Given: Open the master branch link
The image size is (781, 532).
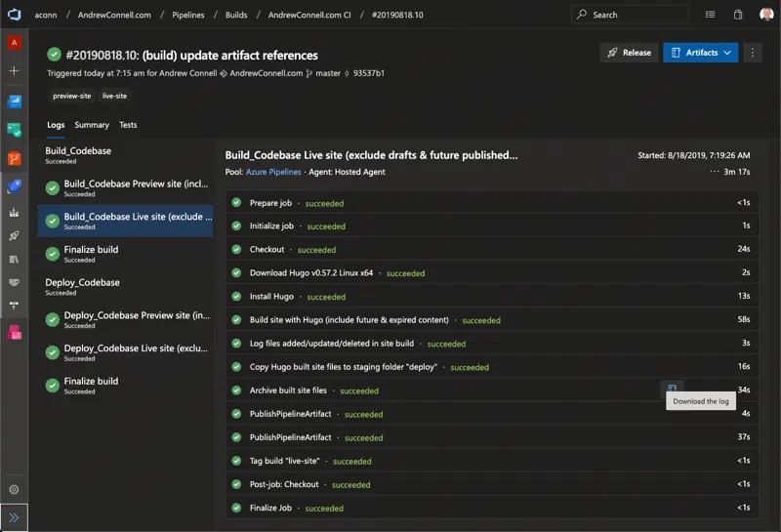Looking at the screenshot, I should pyautogui.click(x=328, y=73).
